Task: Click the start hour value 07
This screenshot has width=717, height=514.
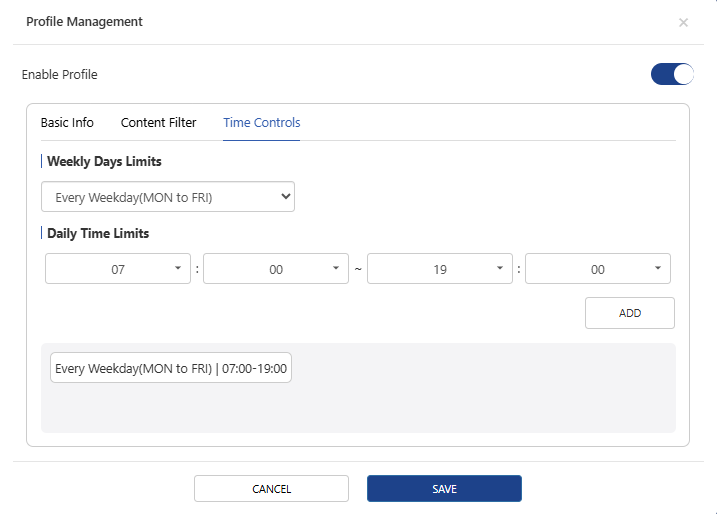Action: coord(118,269)
